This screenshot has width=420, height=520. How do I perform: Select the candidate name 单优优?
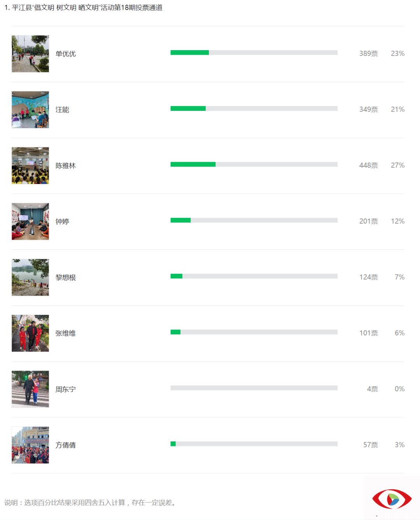65,54
